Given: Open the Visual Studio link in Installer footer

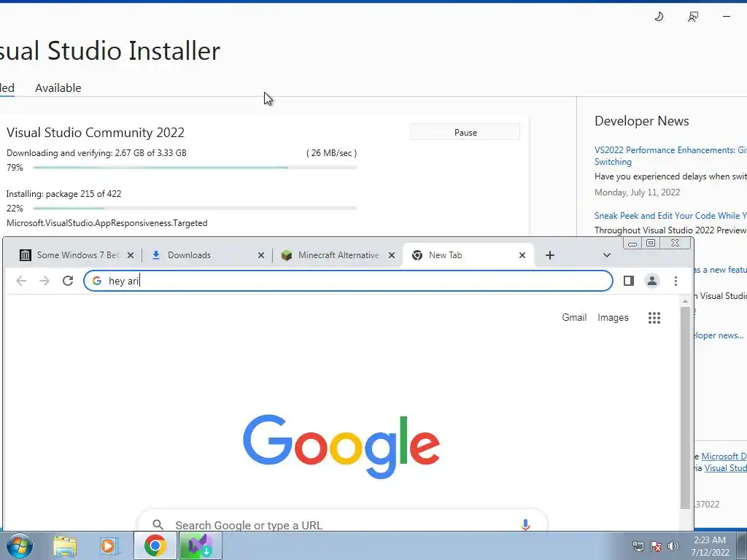Looking at the screenshot, I should coord(726,468).
